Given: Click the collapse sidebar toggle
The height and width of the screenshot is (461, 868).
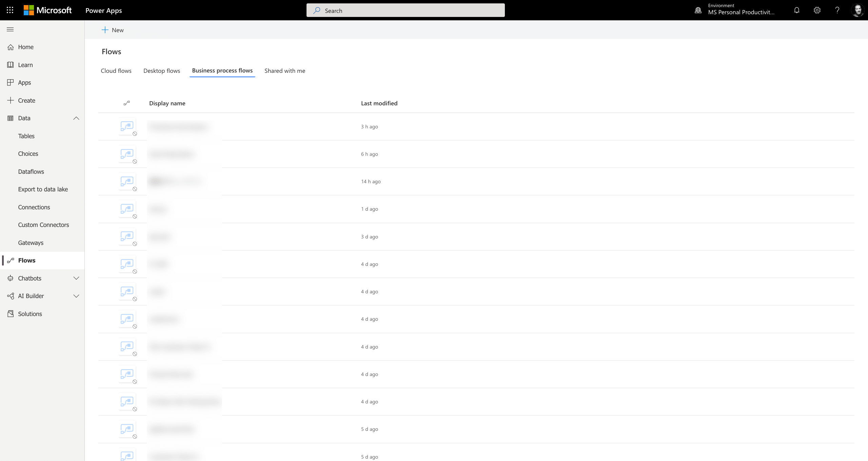Looking at the screenshot, I should (x=10, y=29).
